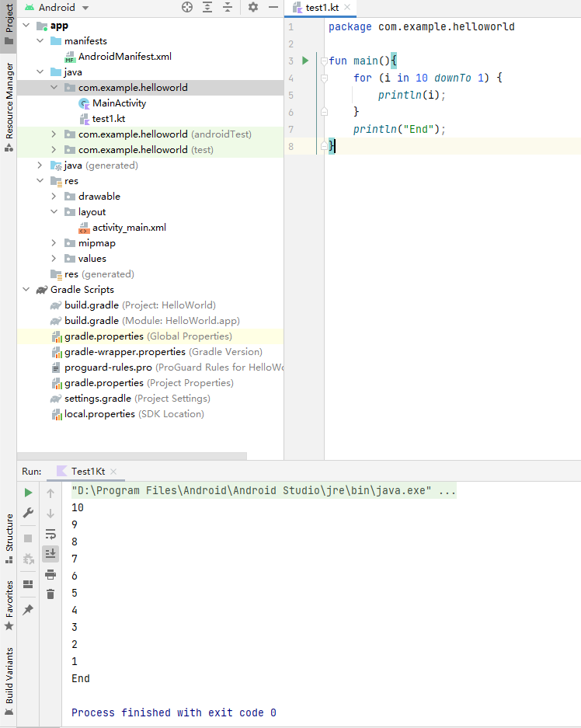Screen dimensions: 581x728
Task: Open proguard-rules.pro file
Action: [166, 367]
